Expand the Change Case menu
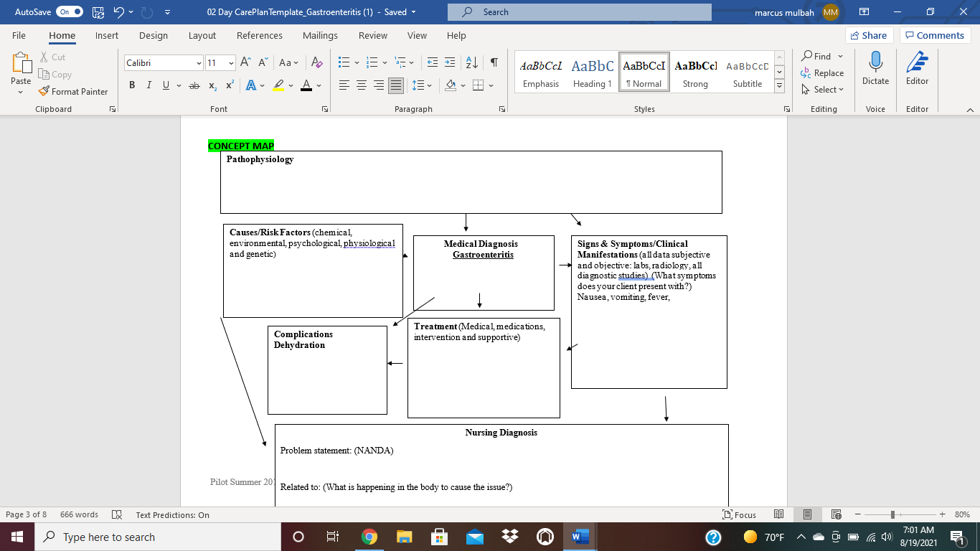The image size is (980, 551). (x=289, y=63)
